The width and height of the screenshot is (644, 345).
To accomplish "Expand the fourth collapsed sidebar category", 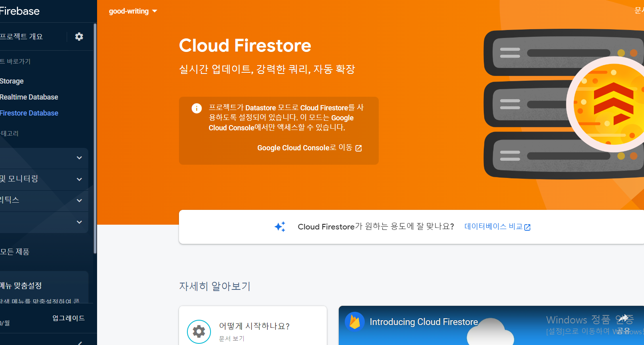I will pos(80,222).
